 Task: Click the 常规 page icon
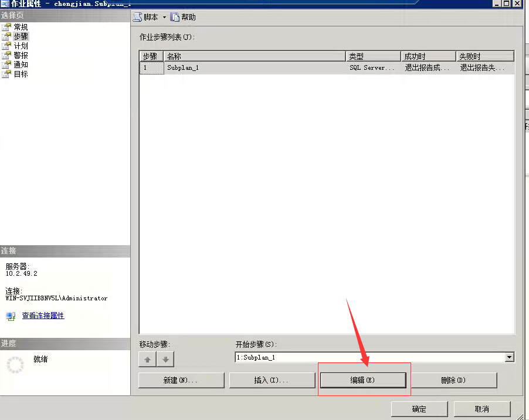coord(6,27)
